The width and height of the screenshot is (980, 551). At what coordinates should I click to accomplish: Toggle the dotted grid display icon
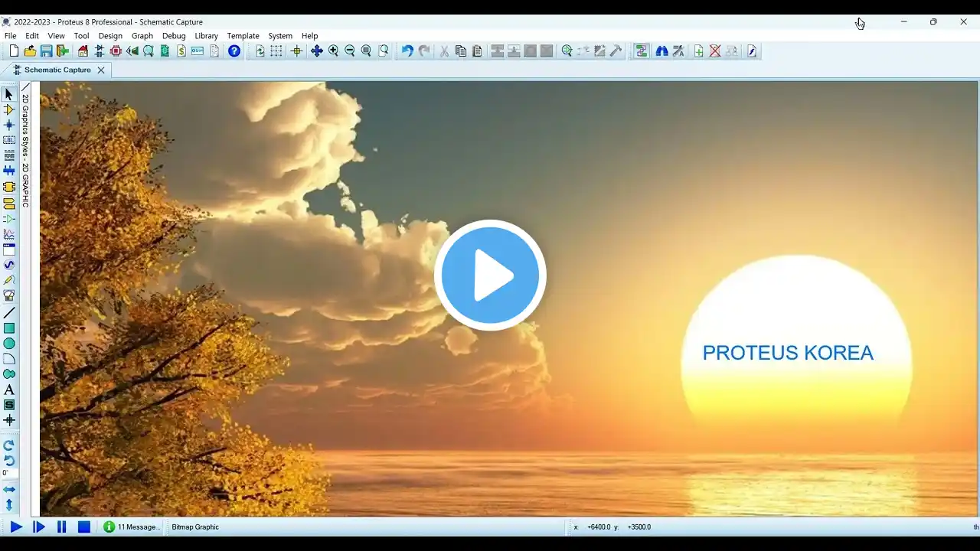276,51
